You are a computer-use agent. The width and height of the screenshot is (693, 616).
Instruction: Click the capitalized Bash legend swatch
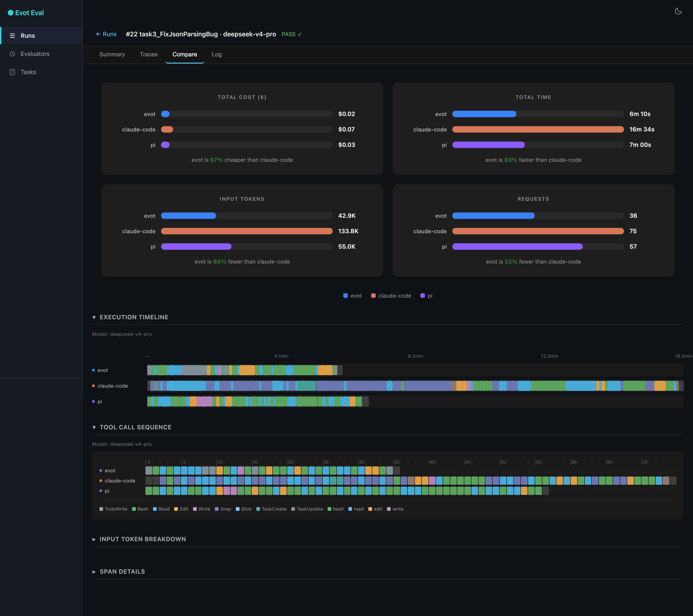pyautogui.click(x=134, y=509)
